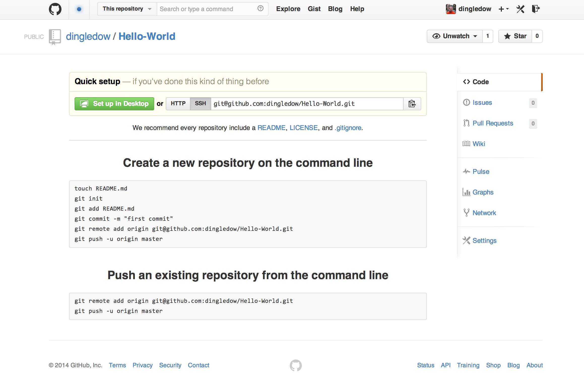The image size is (584, 392).
Task: Click the search help question mark icon
Action: 261,9
